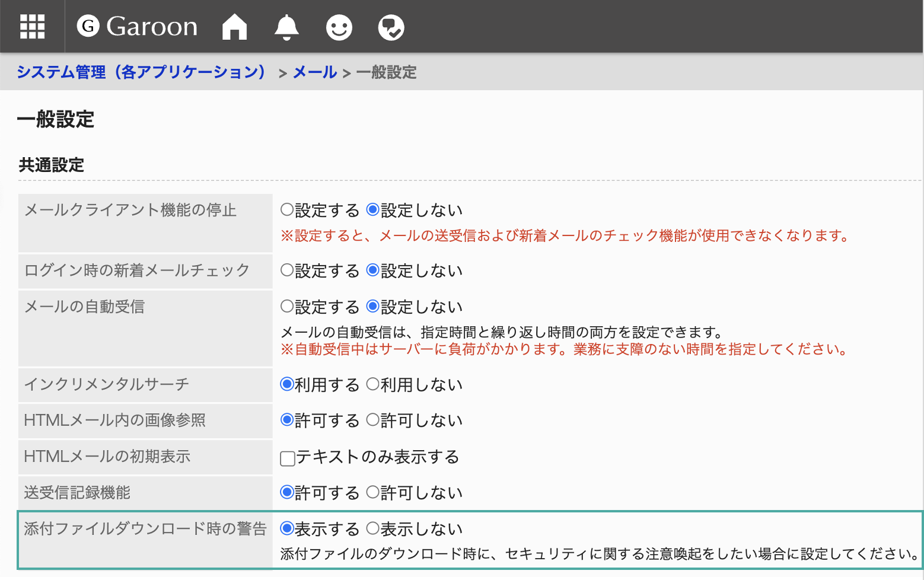Viewport: 924px width, 580px height.
Task: Select 表示しない for 添付ファイルダウンロード時の警告
Action: (373, 528)
